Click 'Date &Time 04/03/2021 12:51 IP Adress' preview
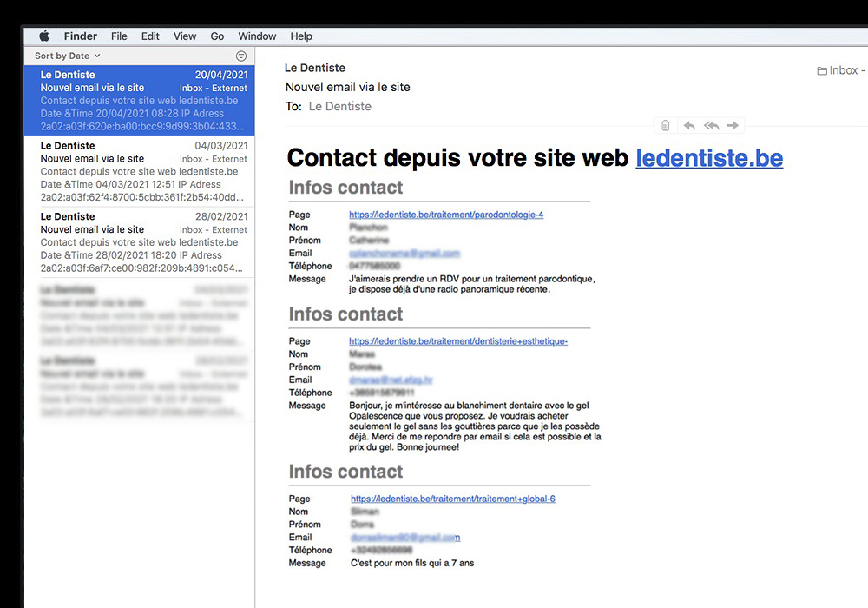Image resolution: width=868 pixels, height=608 pixels. [131, 184]
